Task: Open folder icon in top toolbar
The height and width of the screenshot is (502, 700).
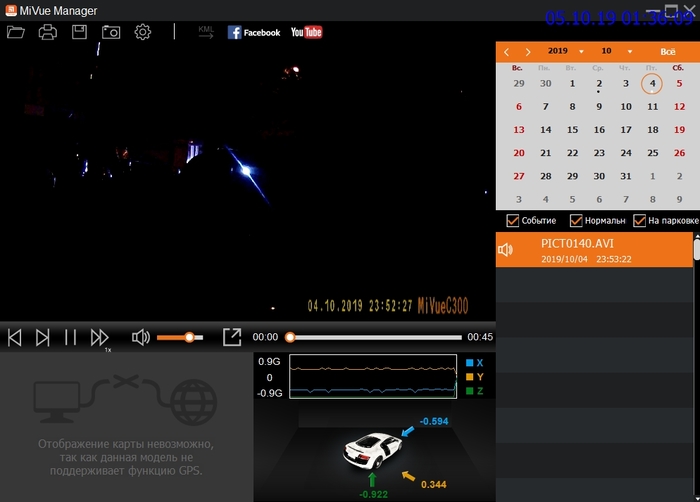Action: [x=15, y=32]
